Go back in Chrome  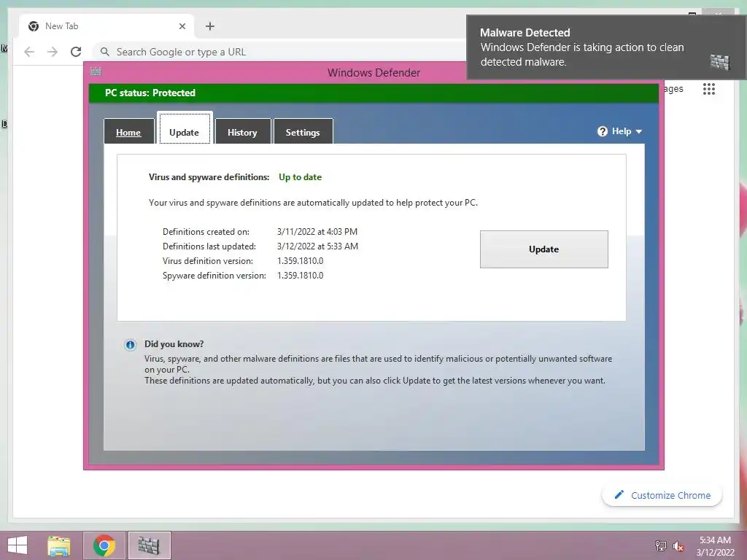[x=29, y=52]
